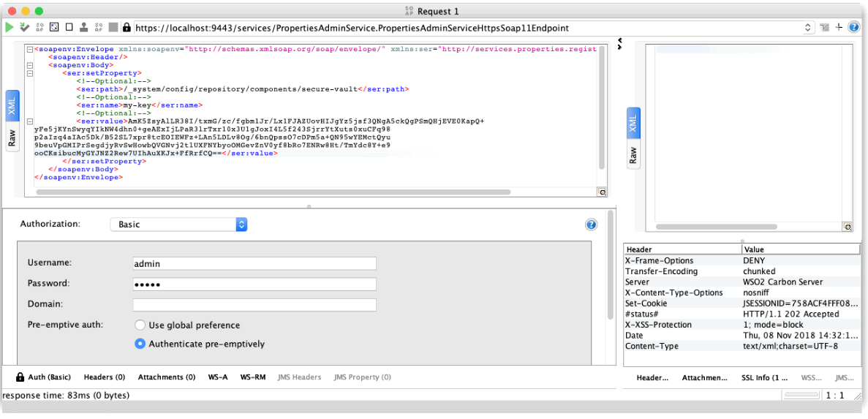Collapse the ser:setProperty XML node
Image resolution: width=868 pixels, height=419 pixels.
tap(29, 73)
